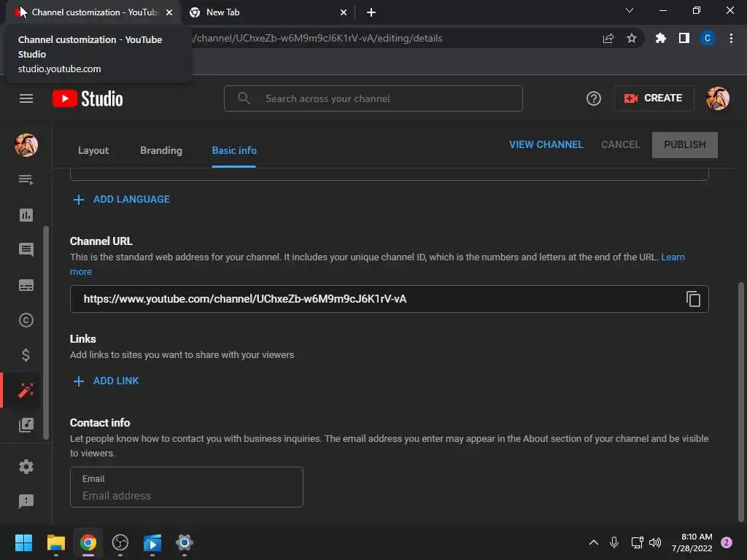Click the CANCEL button
Viewport: 747px width, 560px height.
[x=620, y=145]
